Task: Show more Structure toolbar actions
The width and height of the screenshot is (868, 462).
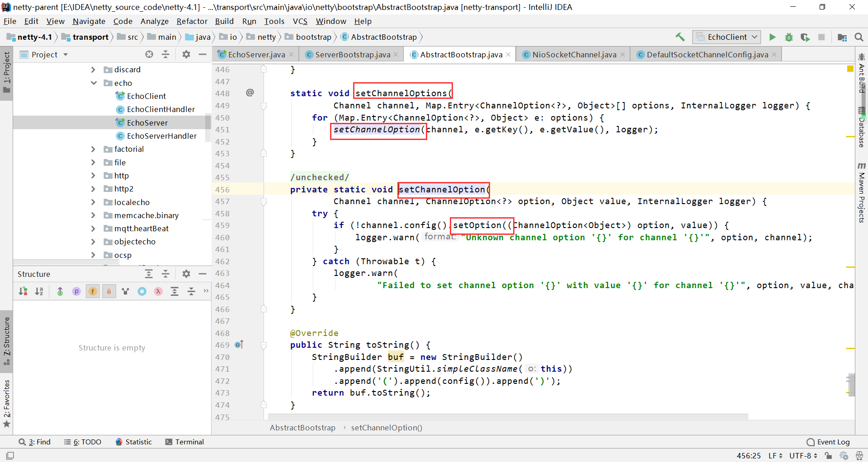Action: pos(206,291)
